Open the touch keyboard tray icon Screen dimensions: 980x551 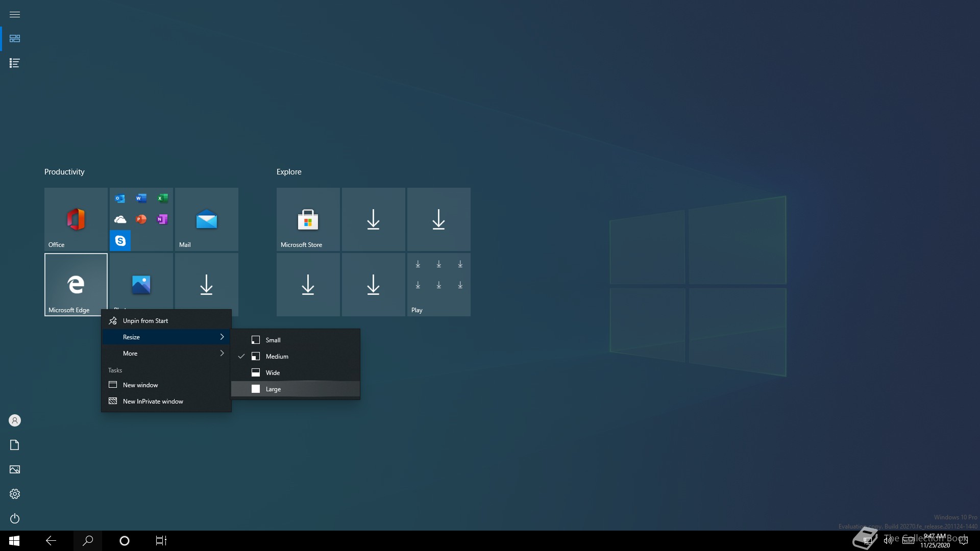click(909, 541)
